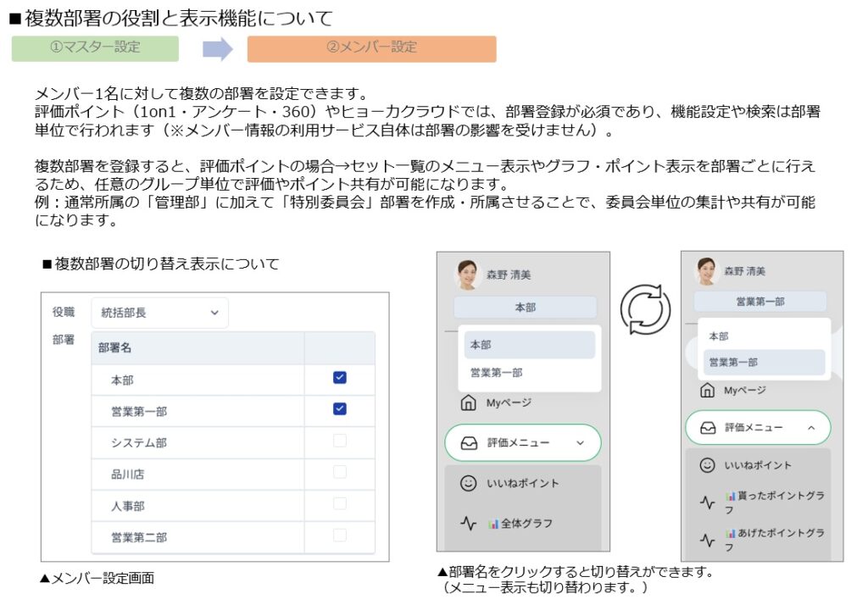Select the ①マスター設定 step tab
Viewport: 868px width, 605px height.
(95, 48)
